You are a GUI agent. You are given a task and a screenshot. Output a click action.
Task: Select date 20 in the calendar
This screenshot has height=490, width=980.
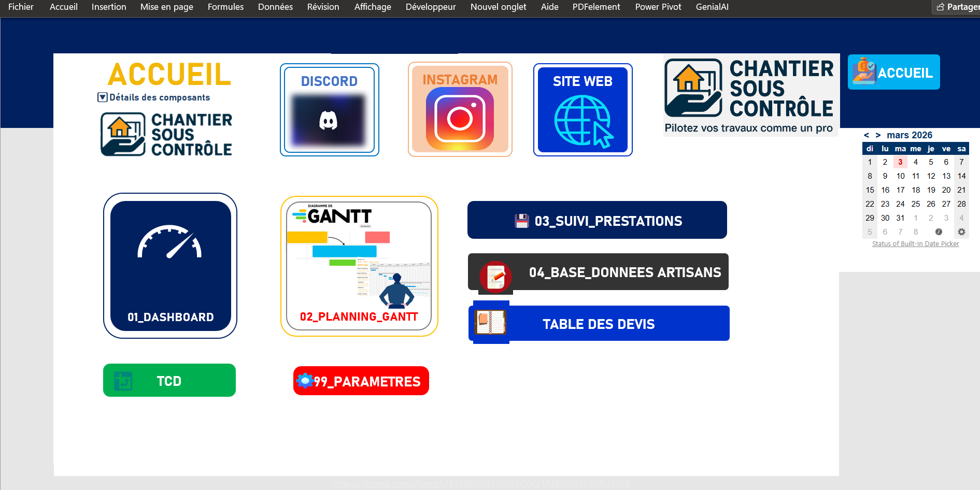coord(946,190)
